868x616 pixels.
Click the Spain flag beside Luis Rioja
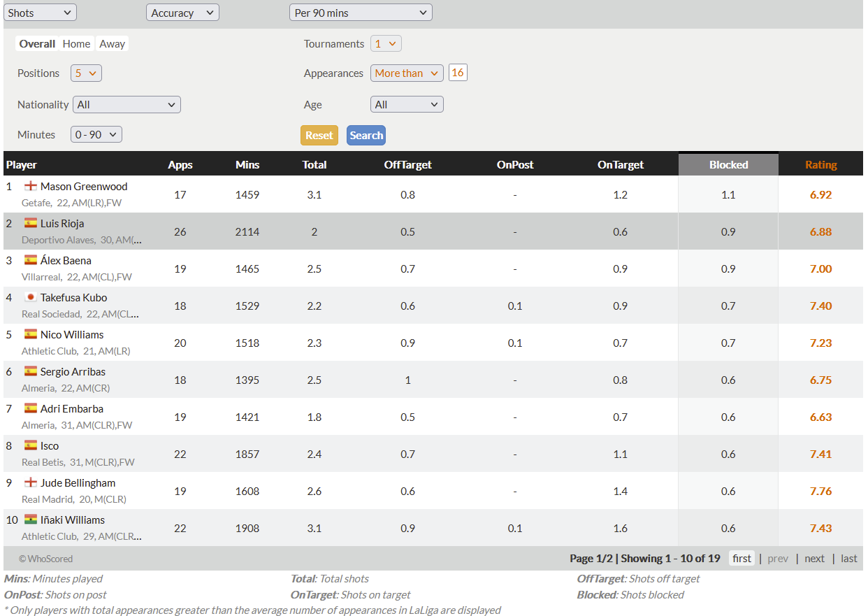(x=31, y=223)
